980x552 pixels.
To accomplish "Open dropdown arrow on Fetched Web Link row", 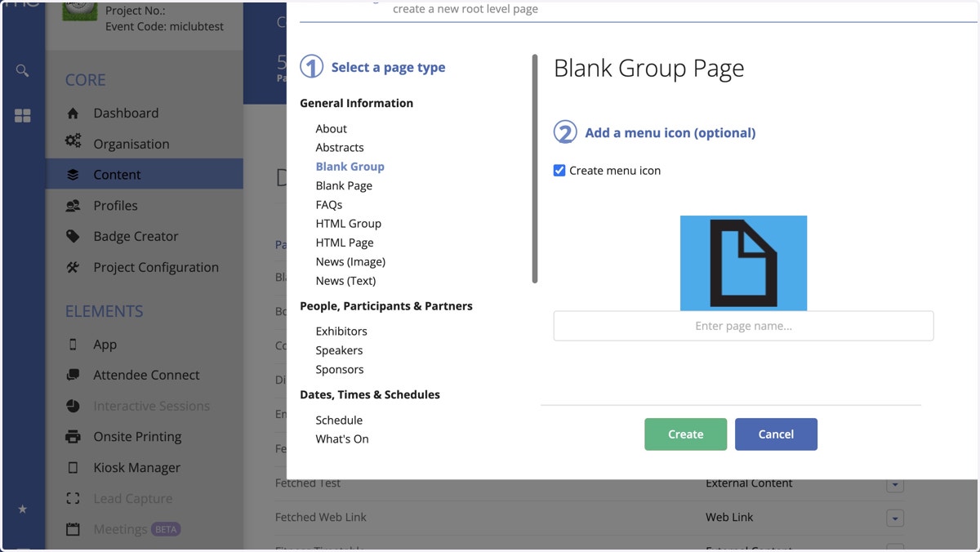I will 895,519.
